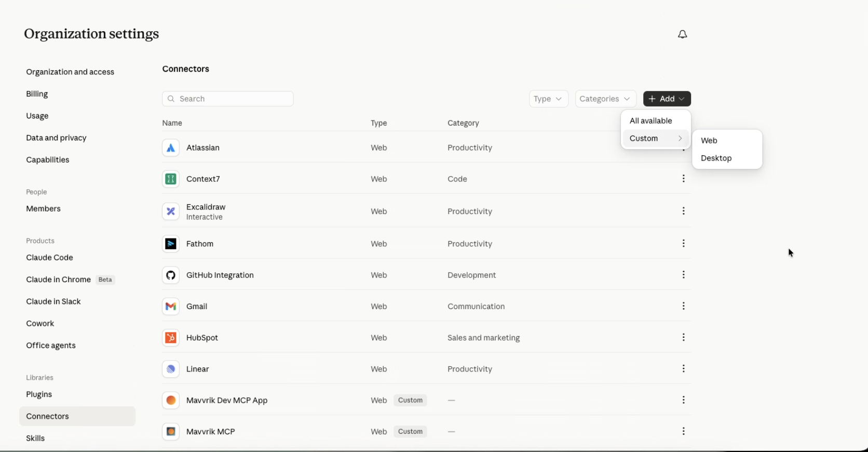Open more options for HubSpot row

click(x=684, y=338)
